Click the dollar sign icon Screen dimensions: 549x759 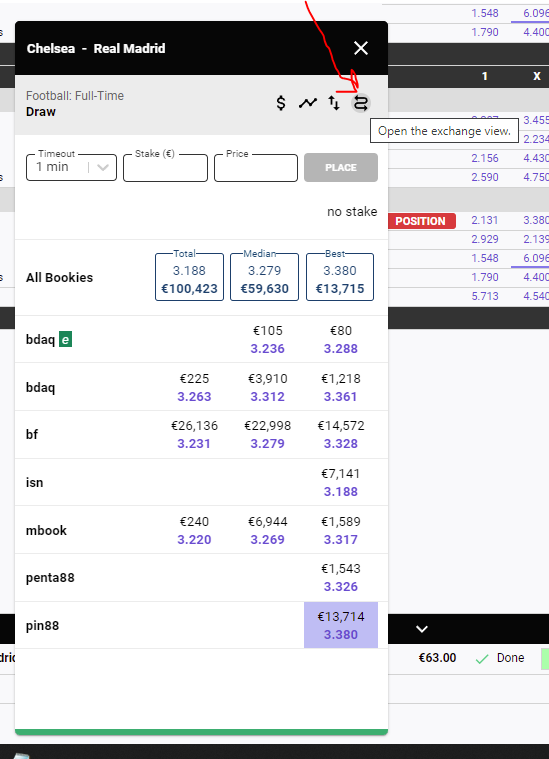(x=281, y=103)
